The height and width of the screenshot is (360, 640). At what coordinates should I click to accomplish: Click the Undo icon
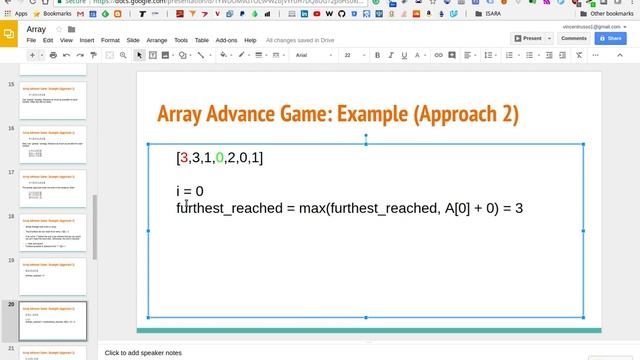(x=67, y=55)
